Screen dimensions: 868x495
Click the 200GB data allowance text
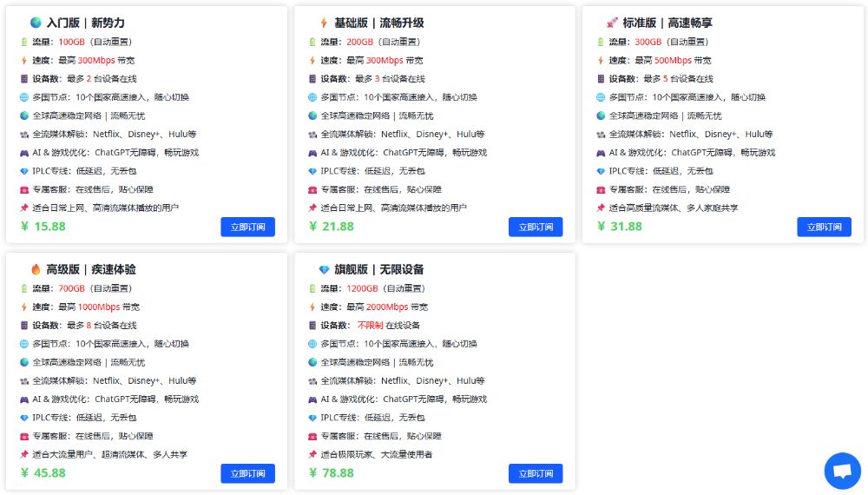(360, 42)
